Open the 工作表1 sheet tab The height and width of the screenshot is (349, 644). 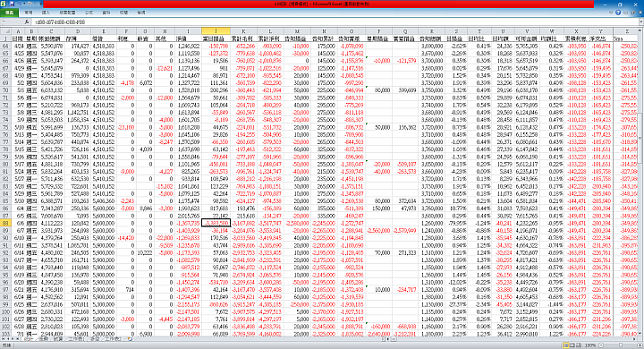tap(76, 339)
